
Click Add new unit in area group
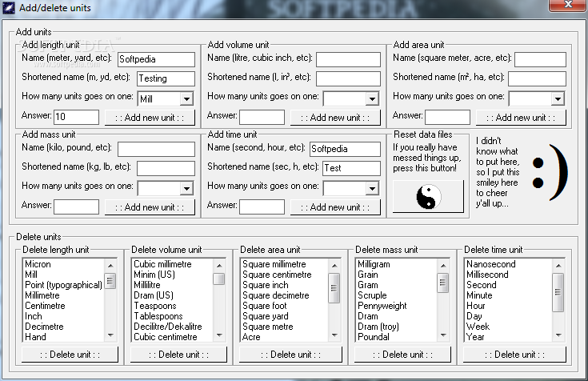[521, 118]
